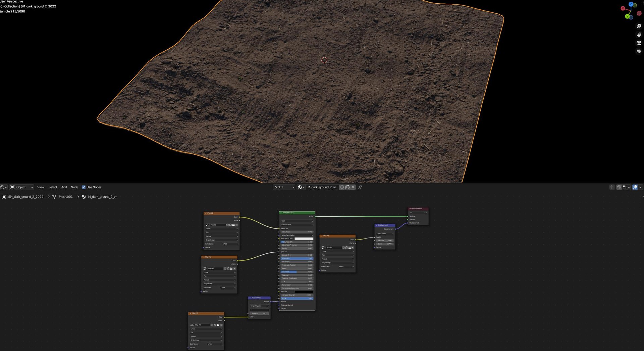Click the red X axis on the navigation gizmo

(x=623, y=8)
